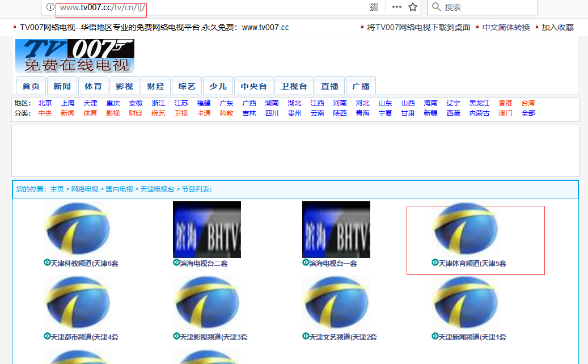Select the 香港 region link
The height and width of the screenshot is (364, 588).
[x=505, y=103]
